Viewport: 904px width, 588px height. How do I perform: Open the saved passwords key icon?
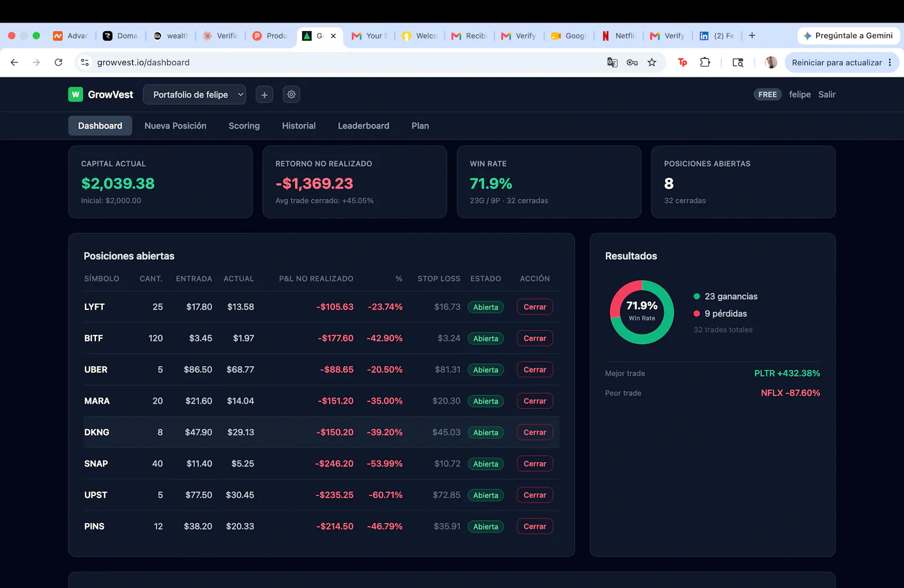point(632,62)
